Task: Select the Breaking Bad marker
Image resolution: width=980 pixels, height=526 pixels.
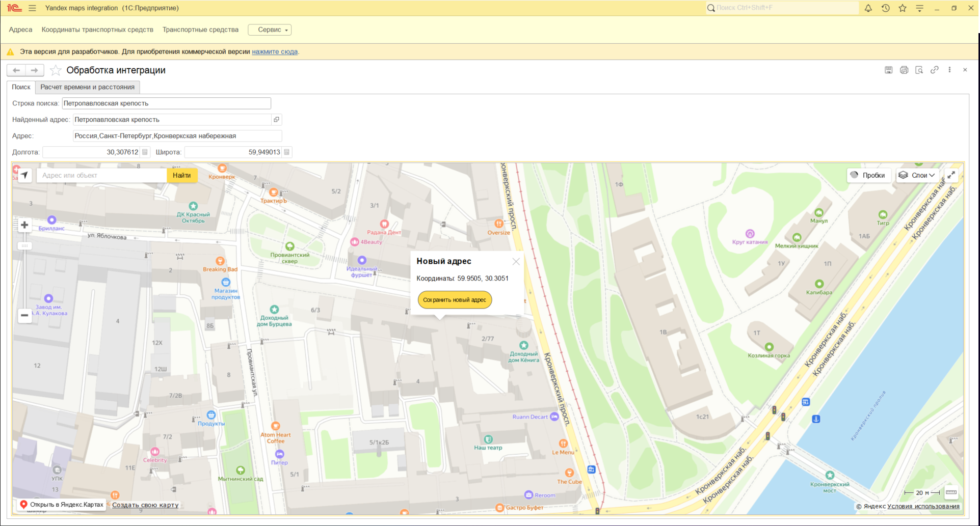Action: (x=220, y=261)
